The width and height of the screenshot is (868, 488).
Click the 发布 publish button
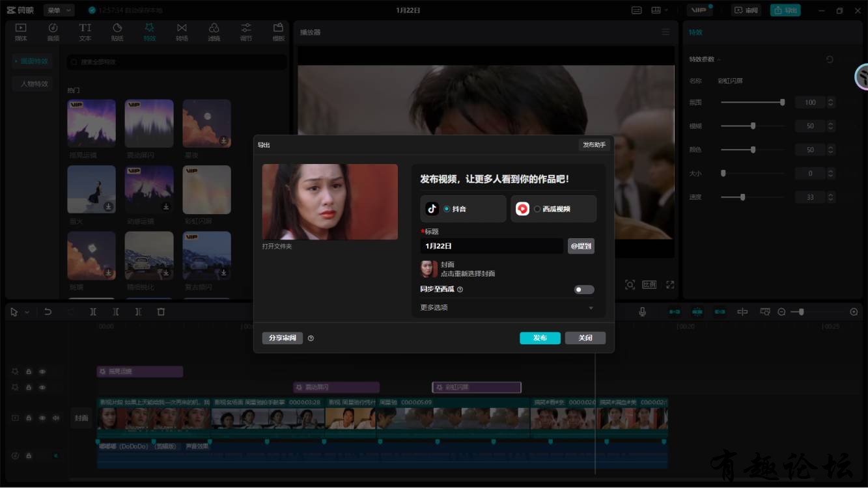point(540,338)
